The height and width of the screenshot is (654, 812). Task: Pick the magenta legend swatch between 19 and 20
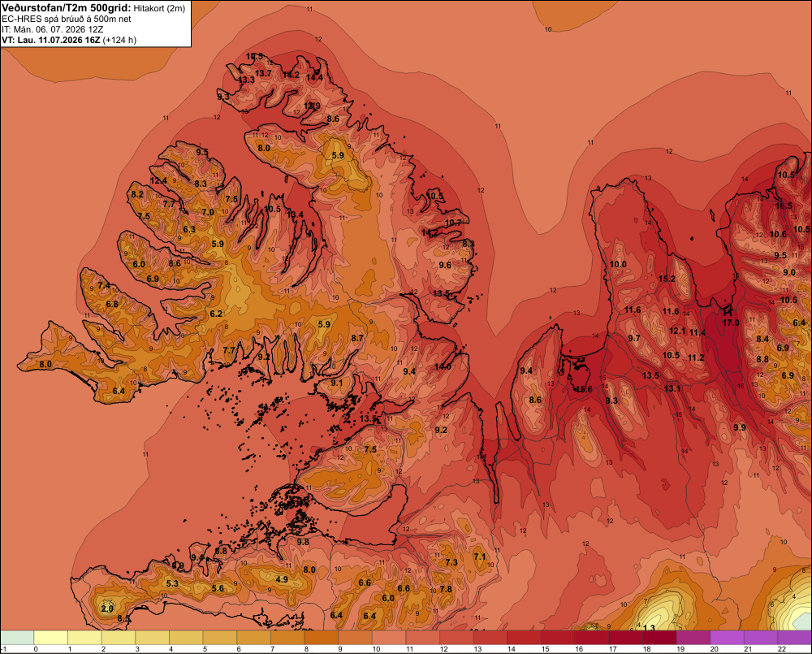[693, 637]
